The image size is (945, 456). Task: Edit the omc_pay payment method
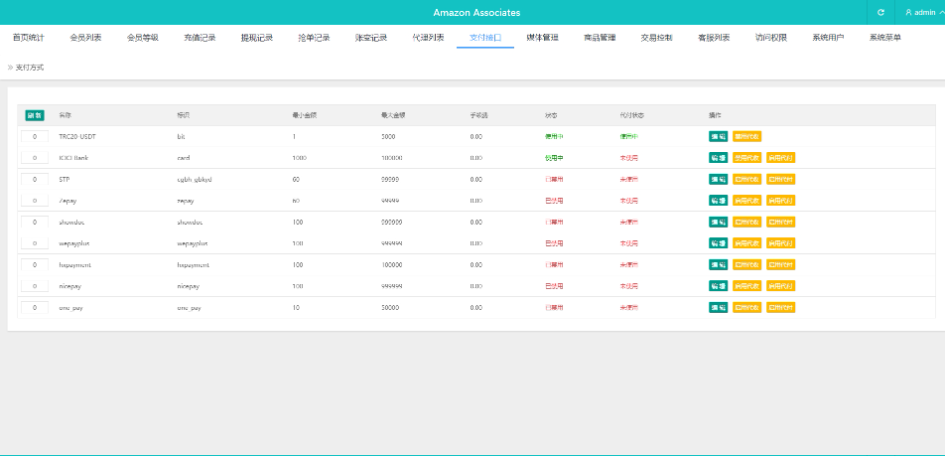tap(718, 308)
